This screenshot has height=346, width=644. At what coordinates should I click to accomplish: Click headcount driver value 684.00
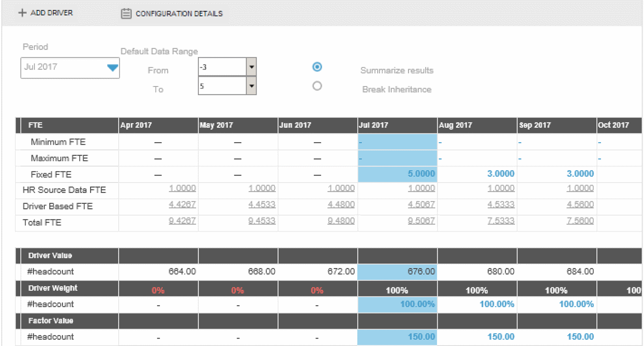[581, 272]
